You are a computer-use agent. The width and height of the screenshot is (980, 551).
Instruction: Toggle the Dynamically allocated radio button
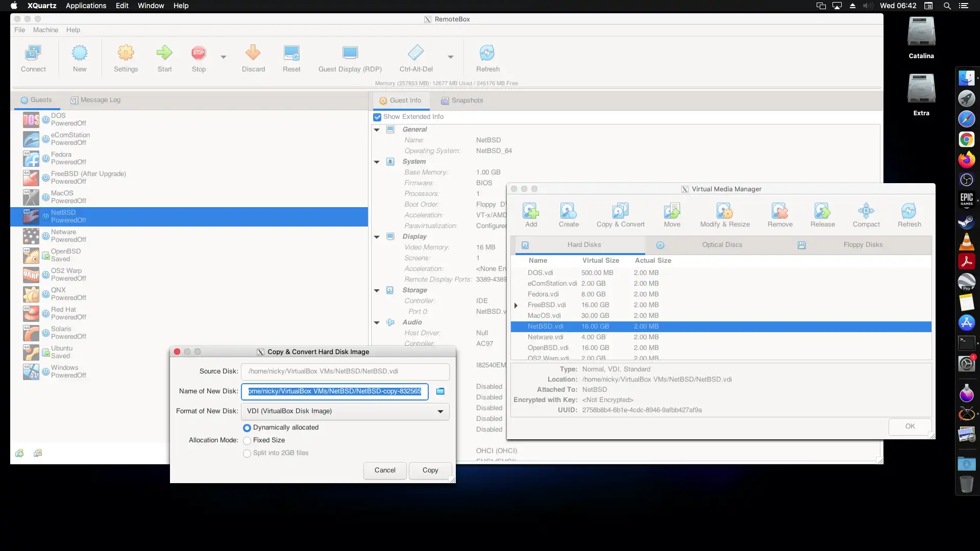point(247,427)
